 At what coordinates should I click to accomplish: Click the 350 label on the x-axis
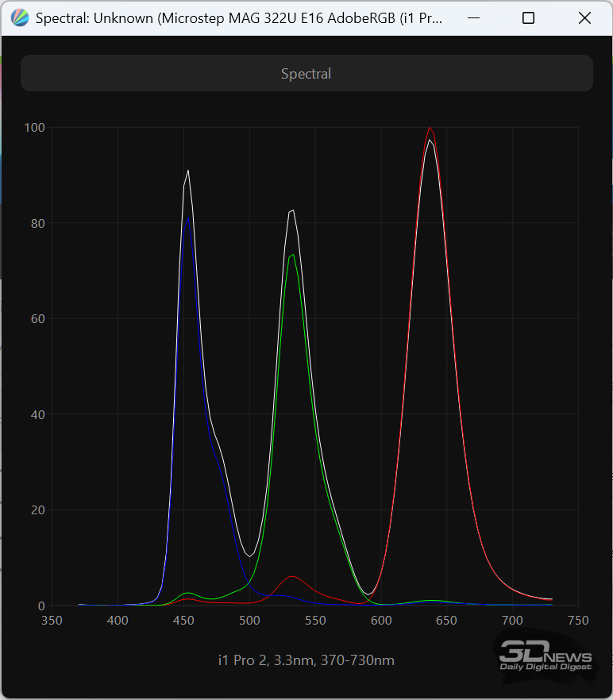point(52,620)
